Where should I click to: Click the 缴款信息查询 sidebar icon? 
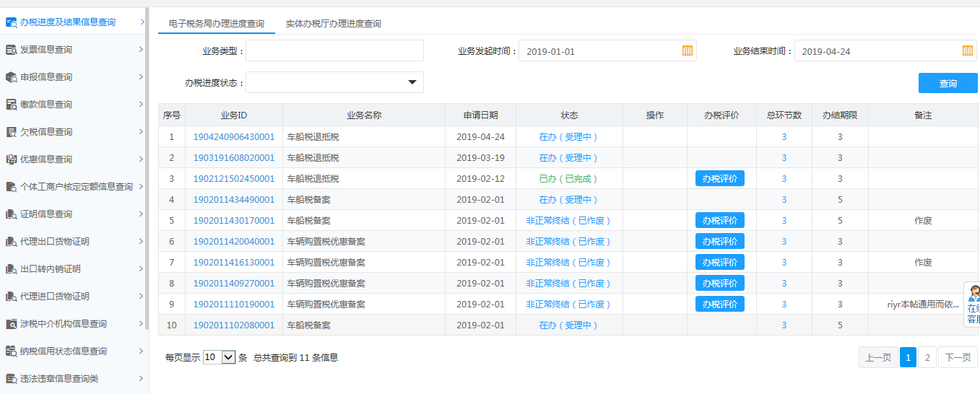point(12,105)
